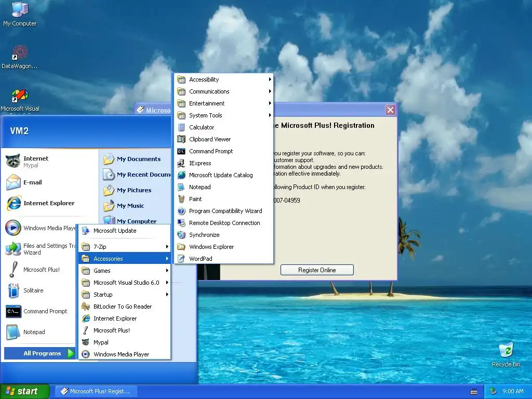Click the Register Online button
532x399 pixels.
(317, 270)
